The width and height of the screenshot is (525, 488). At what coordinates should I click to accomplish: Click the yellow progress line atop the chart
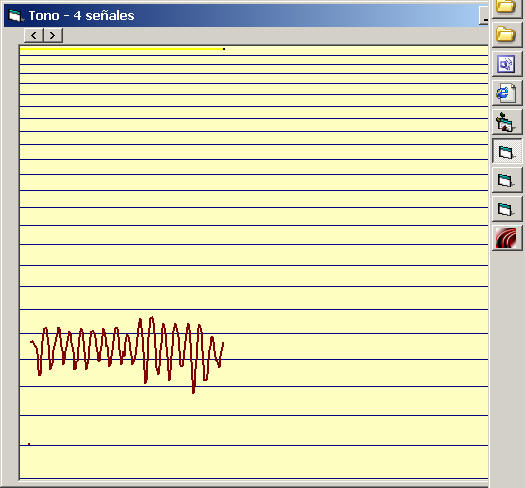click(x=121, y=49)
